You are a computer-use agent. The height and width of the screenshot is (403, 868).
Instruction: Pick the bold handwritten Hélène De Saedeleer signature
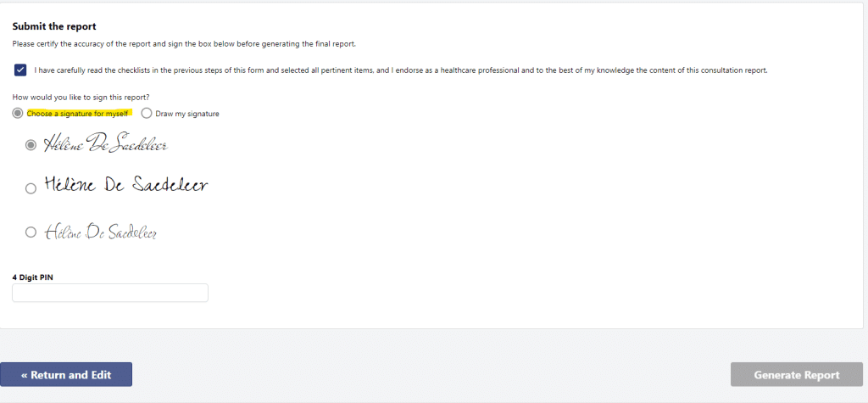point(126,184)
